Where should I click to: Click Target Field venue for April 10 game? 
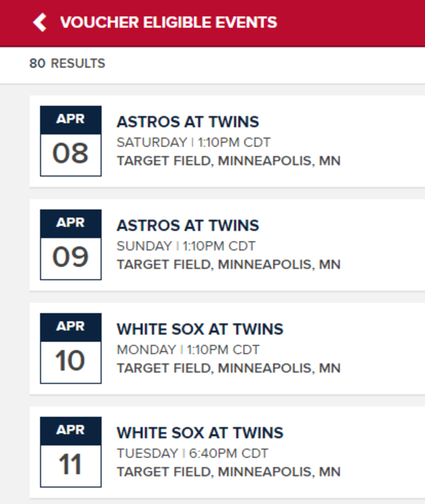click(228, 368)
